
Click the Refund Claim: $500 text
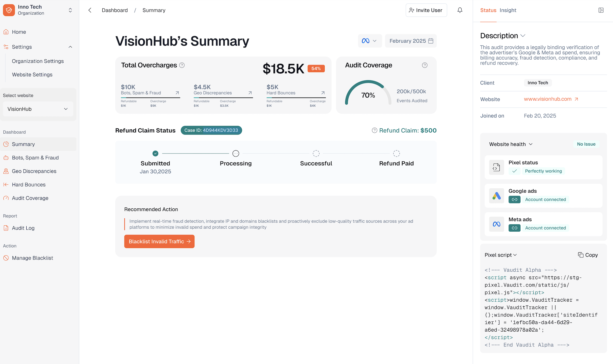[x=408, y=131]
